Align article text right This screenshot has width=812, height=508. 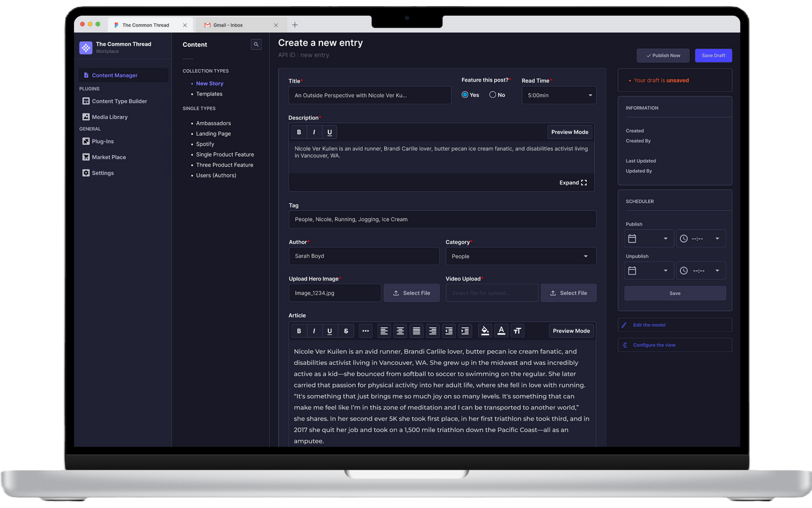pyautogui.click(x=433, y=331)
